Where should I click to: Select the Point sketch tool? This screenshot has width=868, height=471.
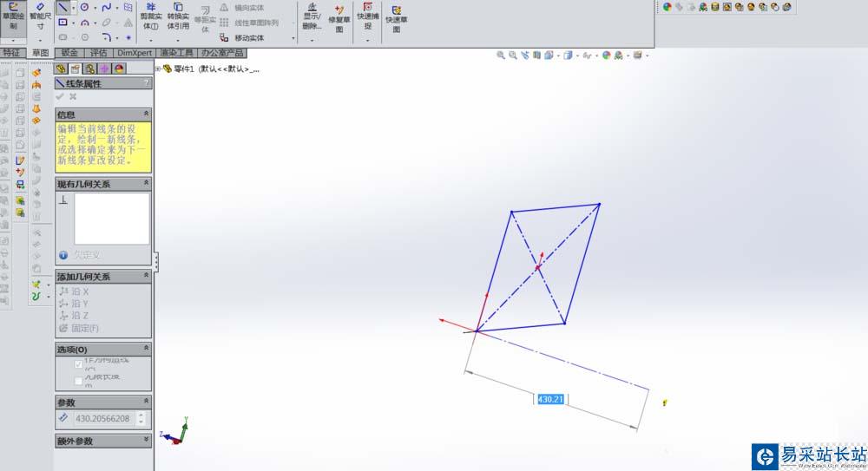pos(128,37)
